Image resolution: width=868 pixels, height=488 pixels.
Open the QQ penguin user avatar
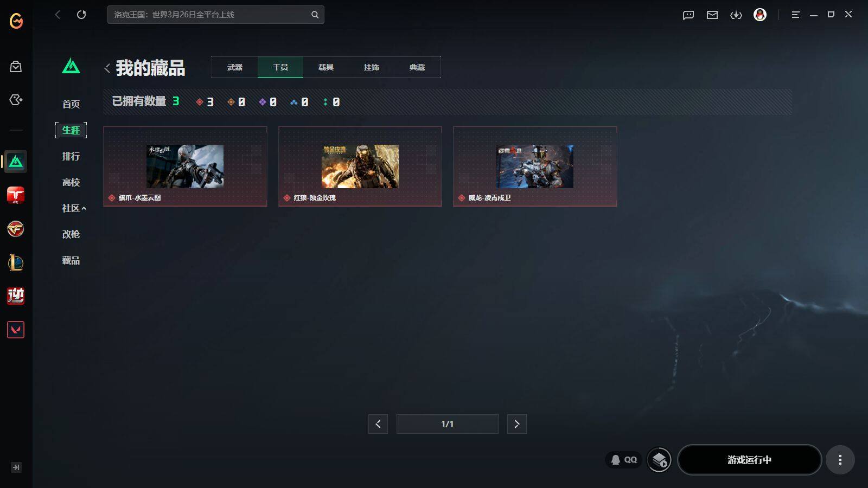760,15
